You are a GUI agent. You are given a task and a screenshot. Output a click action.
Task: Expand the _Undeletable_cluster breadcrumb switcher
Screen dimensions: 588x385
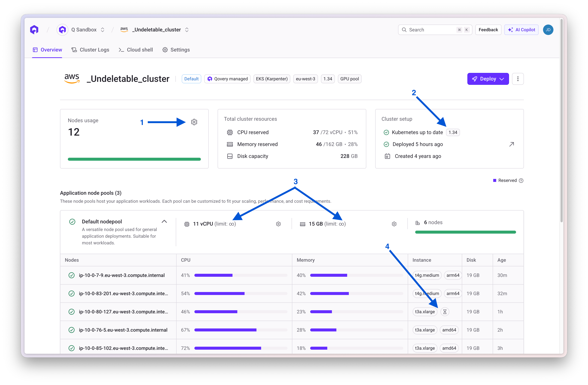tap(187, 30)
